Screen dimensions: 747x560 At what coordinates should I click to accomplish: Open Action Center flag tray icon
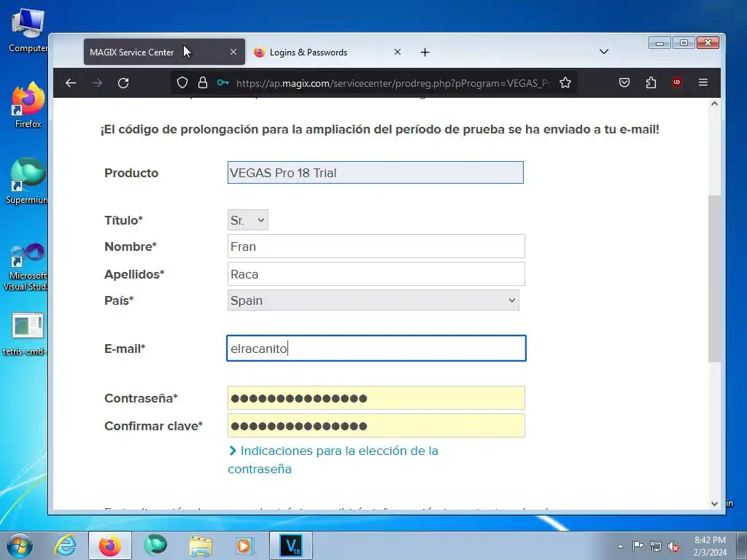638,546
